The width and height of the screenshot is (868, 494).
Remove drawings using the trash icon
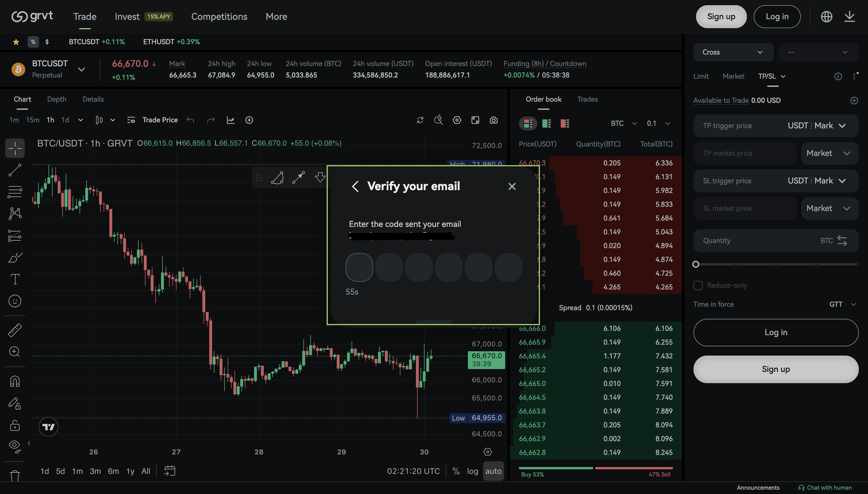tap(15, 476)
